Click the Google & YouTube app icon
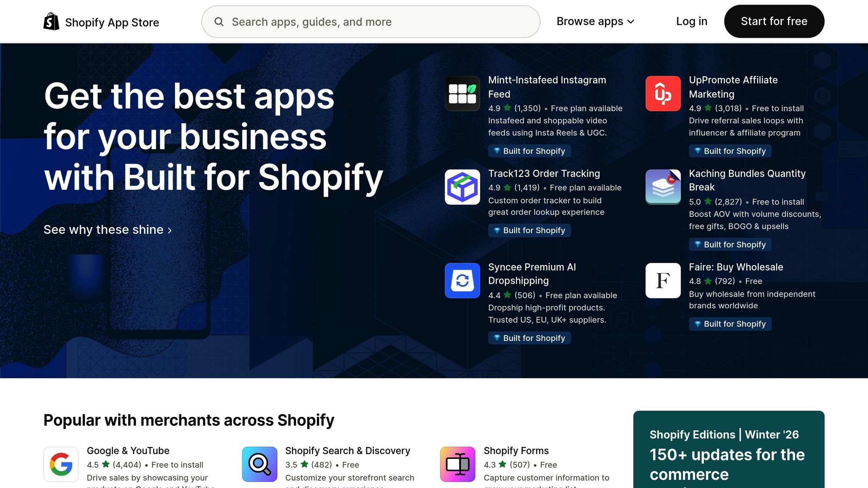 click(x=61, y=464)
